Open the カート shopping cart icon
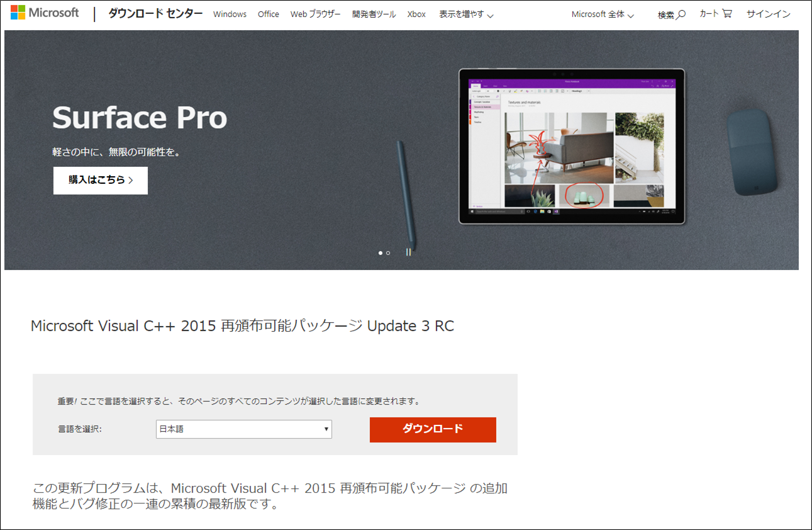 [726, 13]
